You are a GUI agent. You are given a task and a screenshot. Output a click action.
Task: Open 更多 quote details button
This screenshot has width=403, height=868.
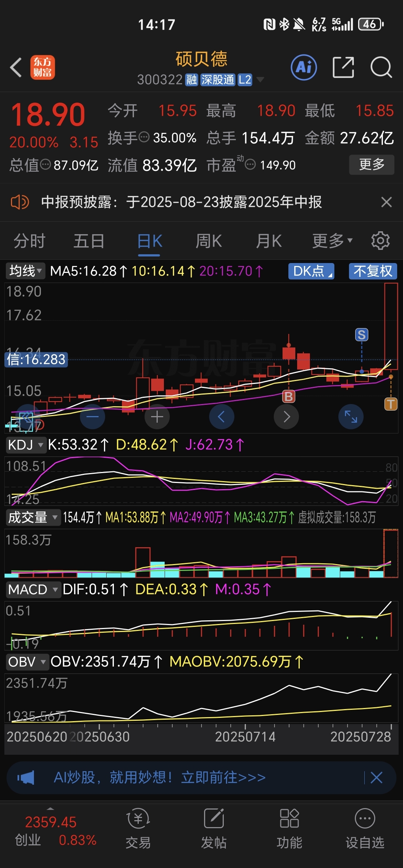click(x=372, y=165)
